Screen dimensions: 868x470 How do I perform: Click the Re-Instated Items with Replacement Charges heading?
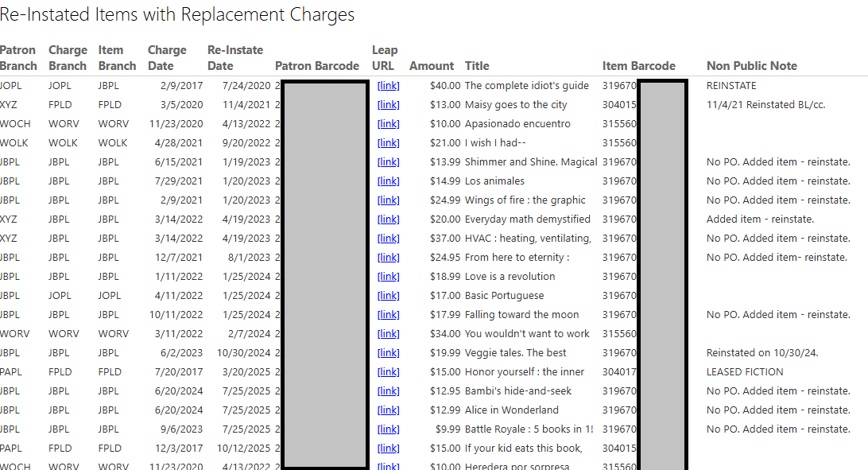tap(177, 14)
